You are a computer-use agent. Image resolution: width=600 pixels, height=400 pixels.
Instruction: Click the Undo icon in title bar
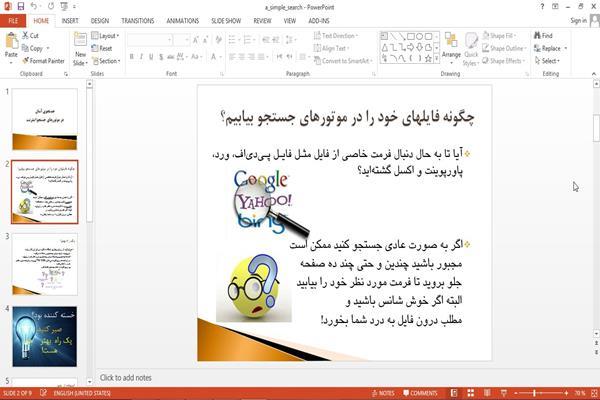point(34,7)
